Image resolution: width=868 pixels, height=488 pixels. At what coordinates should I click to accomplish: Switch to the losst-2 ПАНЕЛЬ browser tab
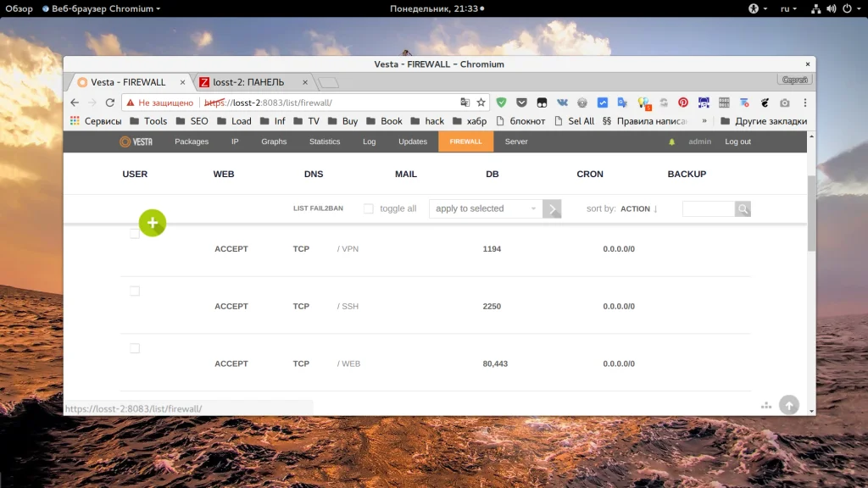[x=248, y=82]
